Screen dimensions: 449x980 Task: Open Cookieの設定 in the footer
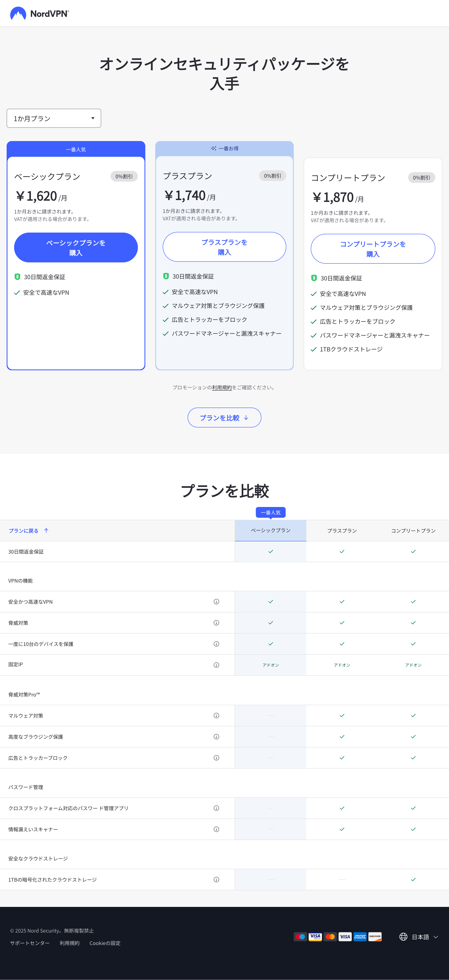point(105,943)
